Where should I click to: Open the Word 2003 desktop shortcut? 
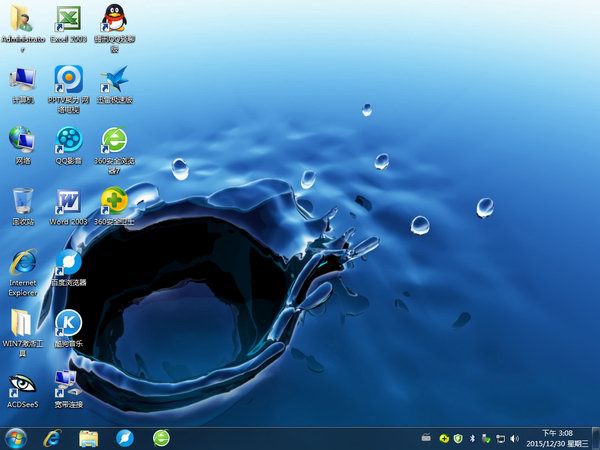[x=68, y=200]
